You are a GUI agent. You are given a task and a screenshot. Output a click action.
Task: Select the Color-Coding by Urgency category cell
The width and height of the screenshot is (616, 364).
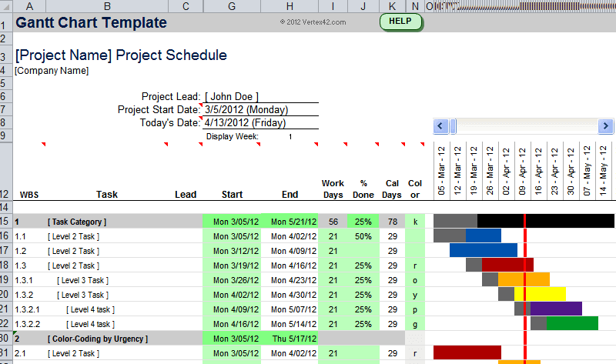pyautogui.click(x=98, y=339)
